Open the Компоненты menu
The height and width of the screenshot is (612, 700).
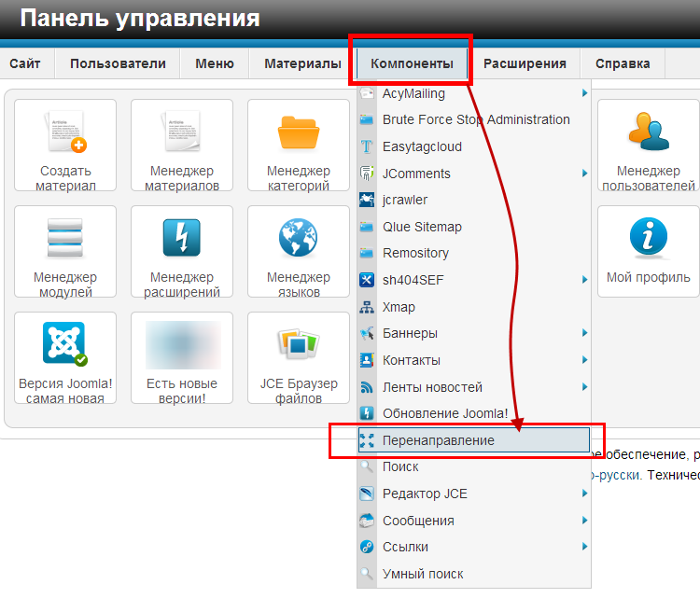click(412, 63)
